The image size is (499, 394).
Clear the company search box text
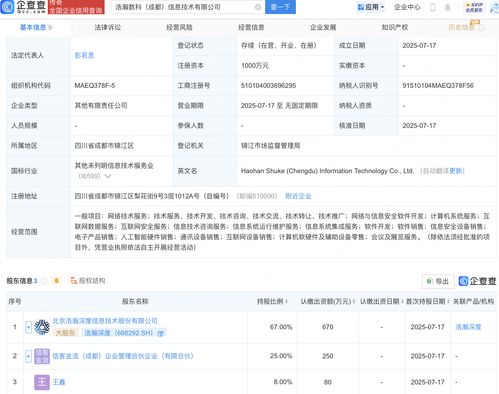point(258,7)
